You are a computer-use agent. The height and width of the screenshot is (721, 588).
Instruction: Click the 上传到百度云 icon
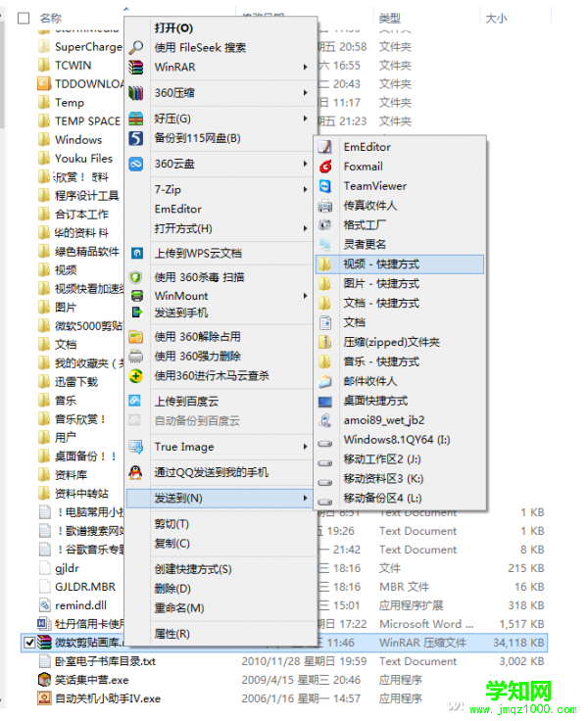pos(135,401)
